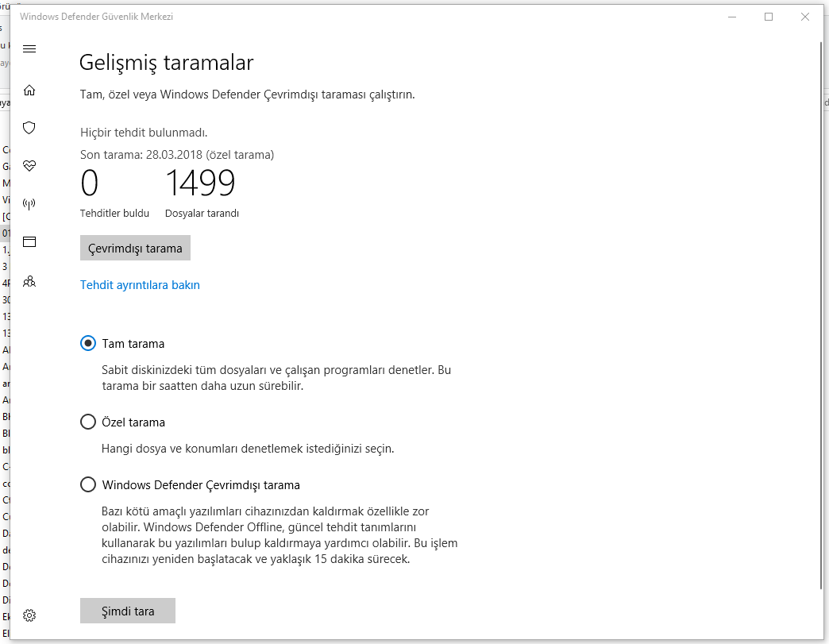Screen dimensions: 829x644
Task: Go to the Home icon in sidebar
Action: 29,91
